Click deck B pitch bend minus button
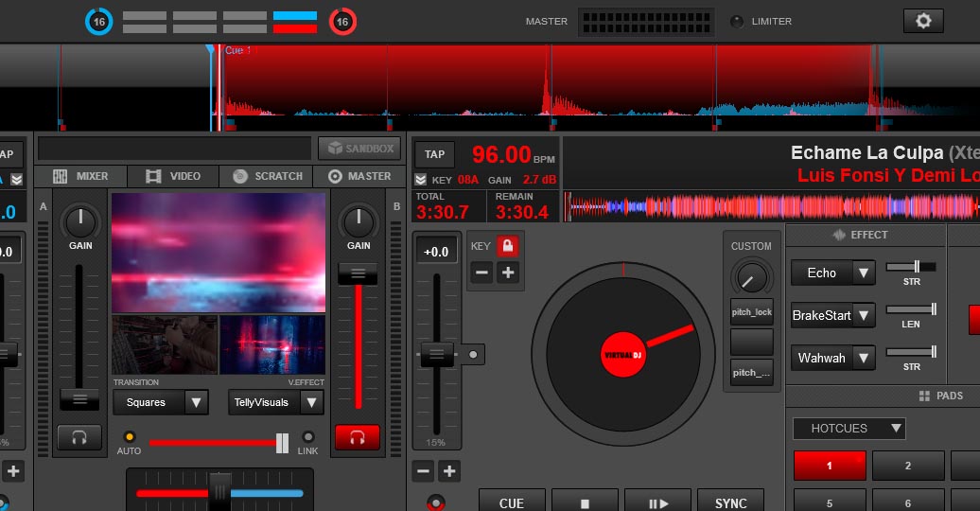The width and height of the screenshot is (980, 511). [x=423, y=471]
